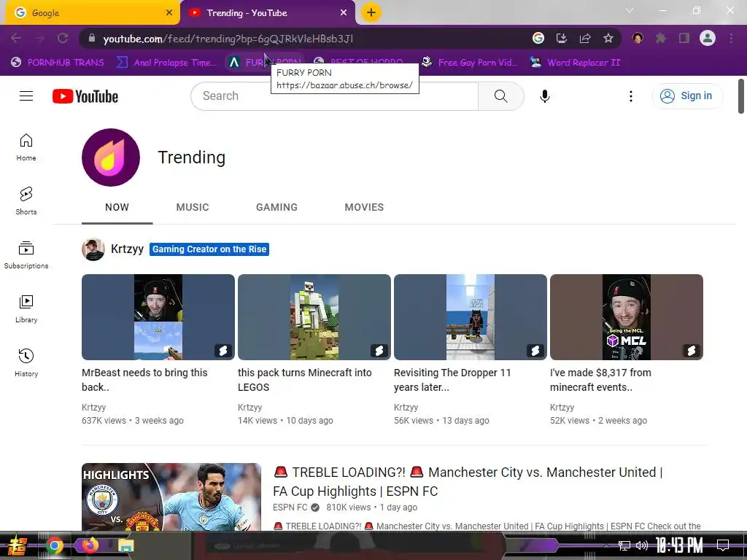Select the NOW trending tab
Viewport: 747px width, 560px height.
tap(117, 207)
